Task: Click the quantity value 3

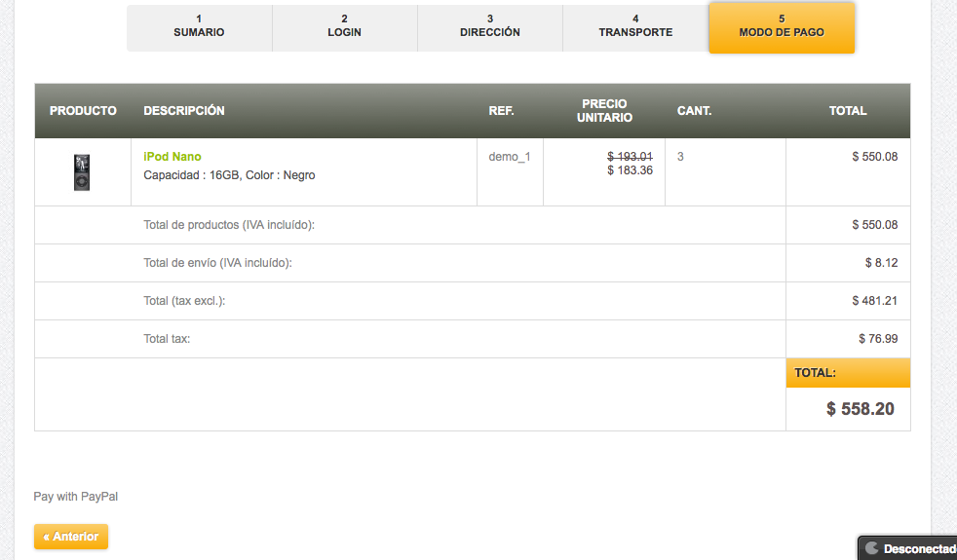Action: pyautogui.click(x=680, y=157)
